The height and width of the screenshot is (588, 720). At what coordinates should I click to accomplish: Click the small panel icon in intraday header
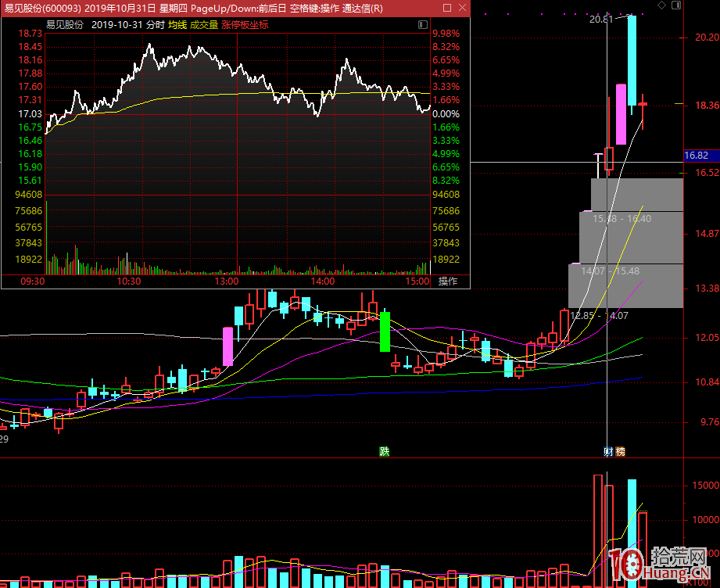(x=423, y=24)
